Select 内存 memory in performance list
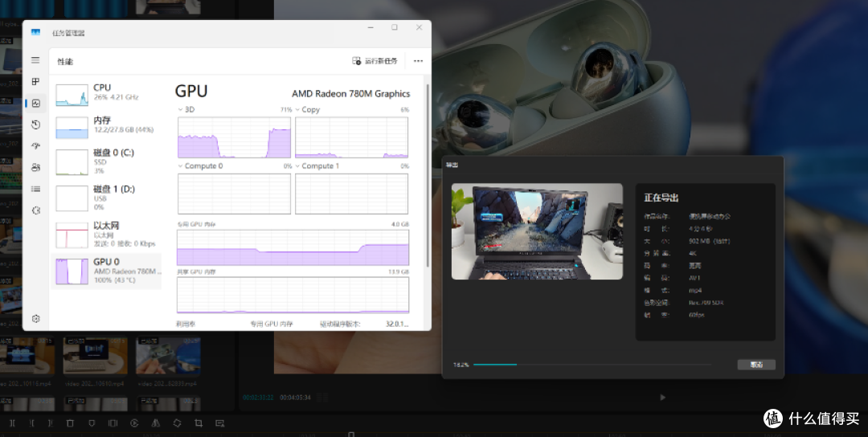Image resolution: width=868 pixels, height=437 pixels. click(107, 125)
